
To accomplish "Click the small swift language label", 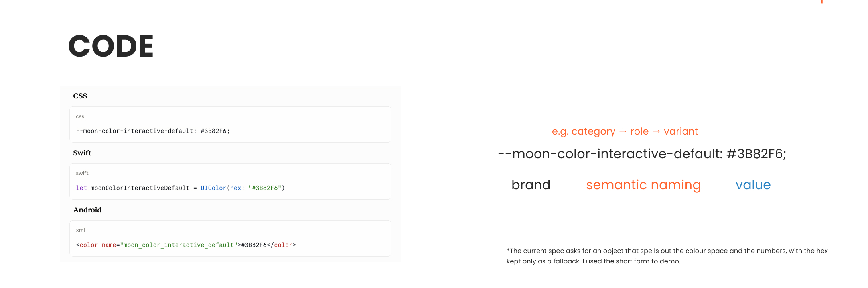I will point(82,173).
